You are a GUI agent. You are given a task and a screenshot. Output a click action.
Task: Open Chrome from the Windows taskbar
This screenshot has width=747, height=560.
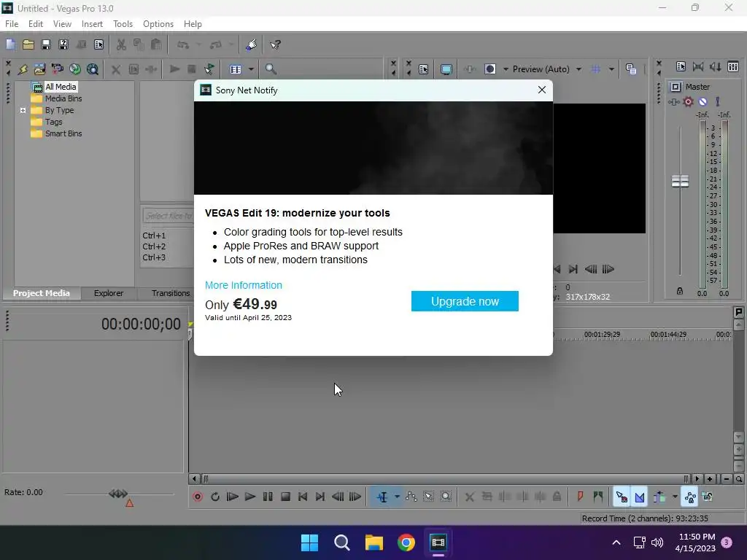coord(406,542)
